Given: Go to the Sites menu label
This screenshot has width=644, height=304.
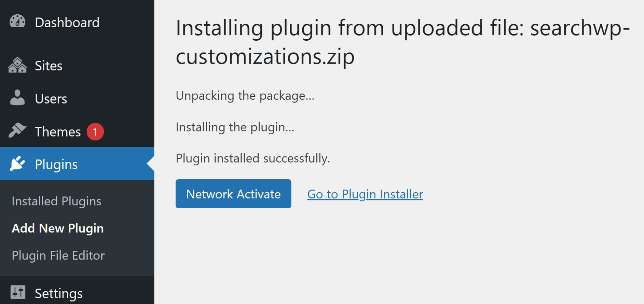Looking at the screenshot, I should point(49,66).
